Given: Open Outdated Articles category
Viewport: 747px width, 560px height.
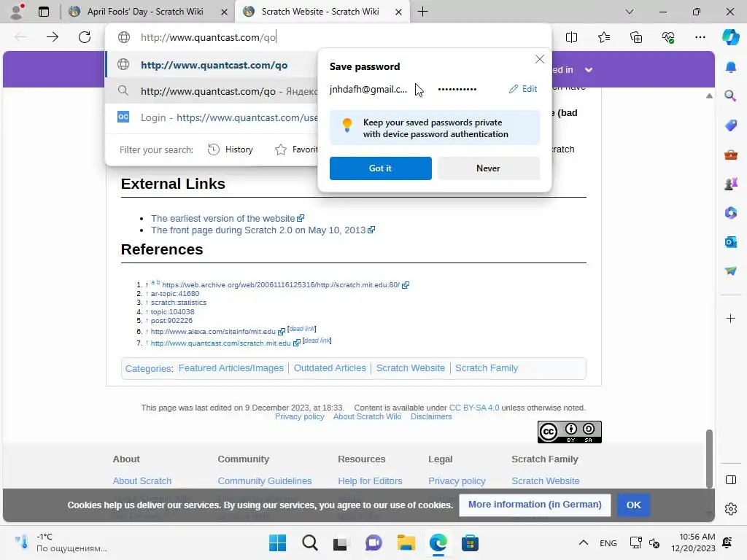Looking at the screenshot, I should point(330,368).
